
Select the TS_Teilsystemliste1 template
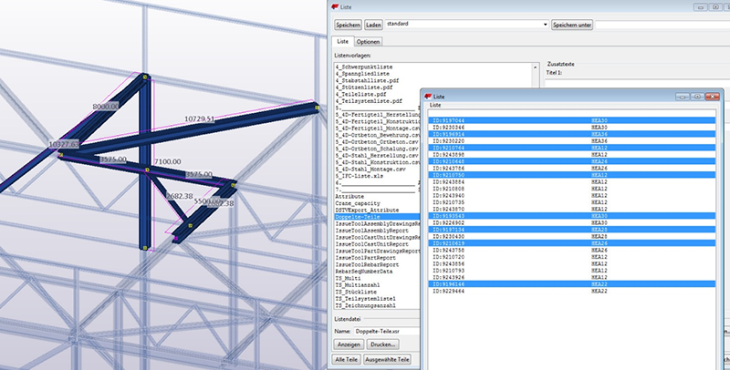coord(365,299)
